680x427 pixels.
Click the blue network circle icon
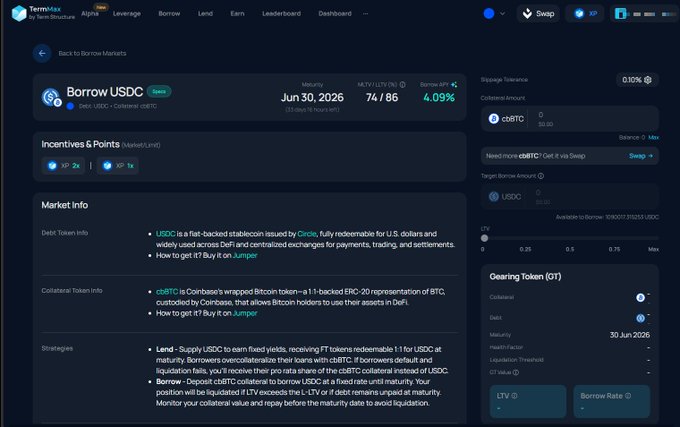point(489,13)
